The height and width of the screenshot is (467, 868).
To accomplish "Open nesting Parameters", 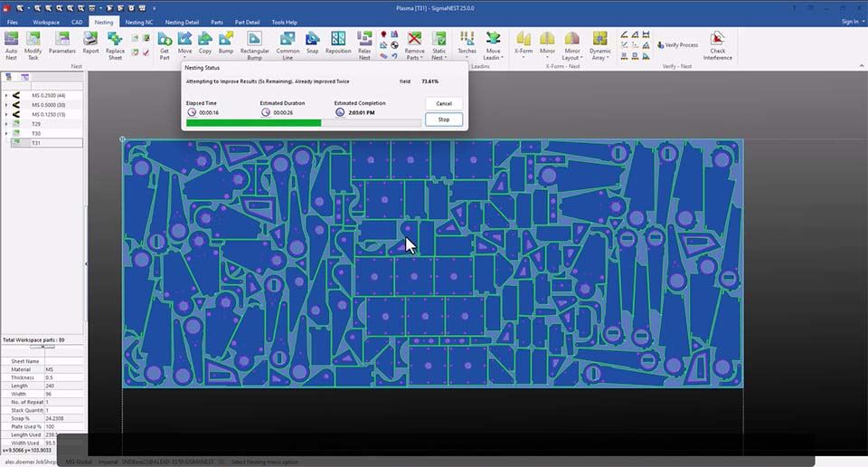I will 62,43.
